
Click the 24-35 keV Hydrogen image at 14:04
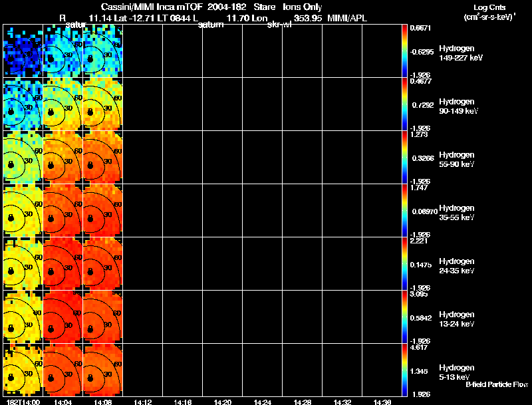point(63,264)
